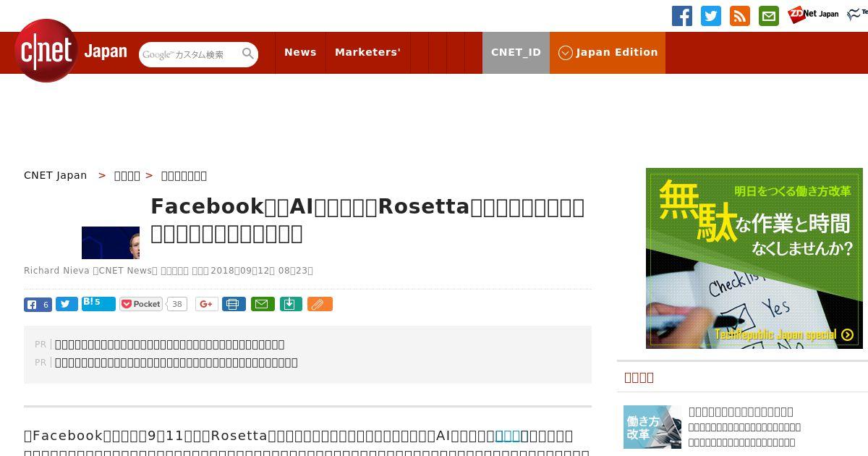Follow the teal link in article's first paragraph
This screenshot has width=868, height=456.
(508, 436)
